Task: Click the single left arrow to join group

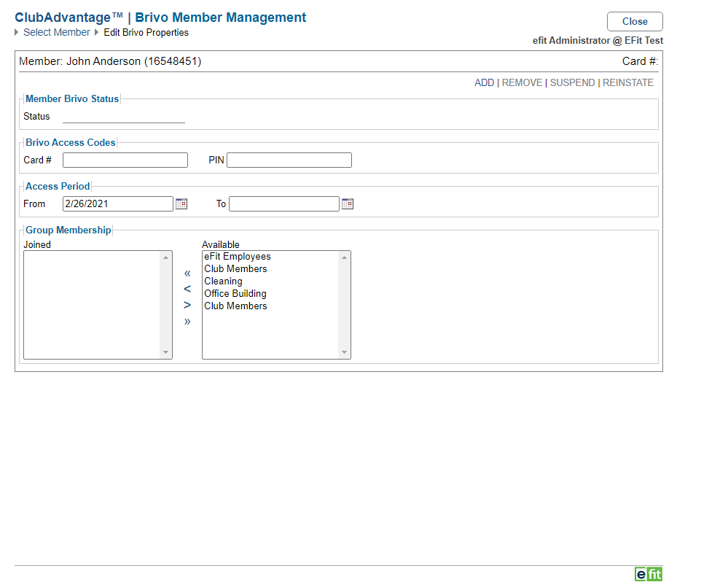Action: (187, 289)
